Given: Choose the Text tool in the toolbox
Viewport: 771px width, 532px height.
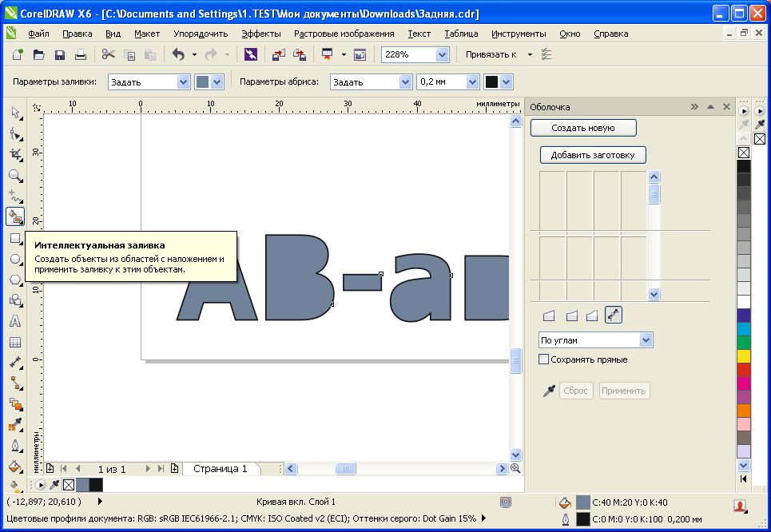Looking at the screenshot, I should [15, 321].
